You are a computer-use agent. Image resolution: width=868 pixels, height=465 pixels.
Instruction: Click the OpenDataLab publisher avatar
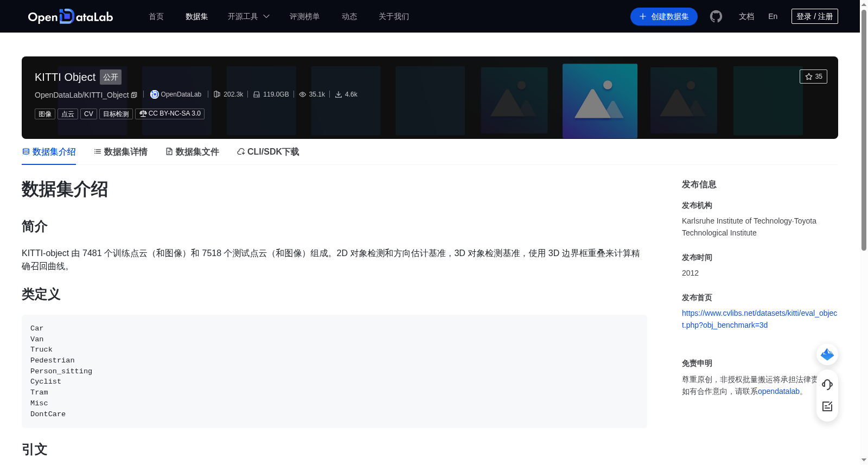point(155,94)
